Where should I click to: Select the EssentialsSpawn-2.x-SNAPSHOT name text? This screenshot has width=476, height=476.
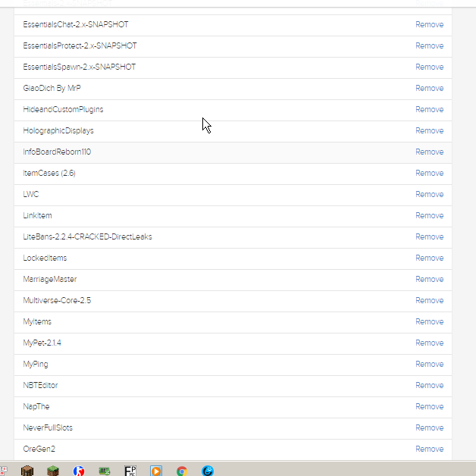coord(80,67)
